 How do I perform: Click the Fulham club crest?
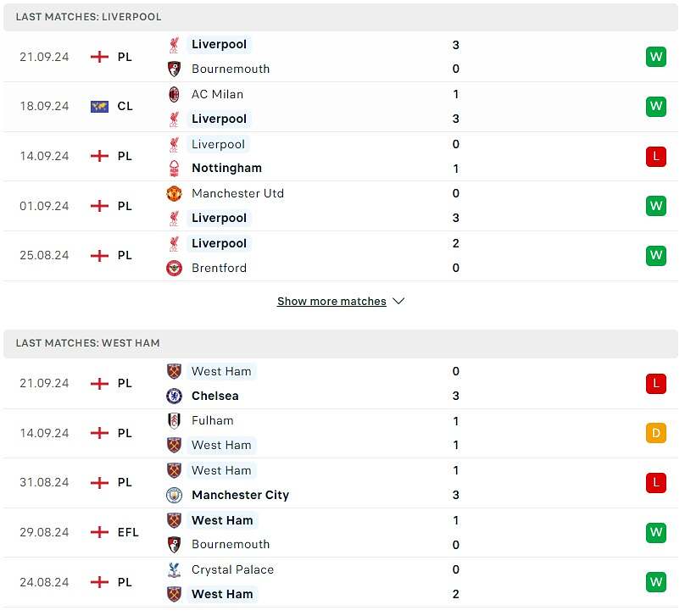tap(175, 420)
